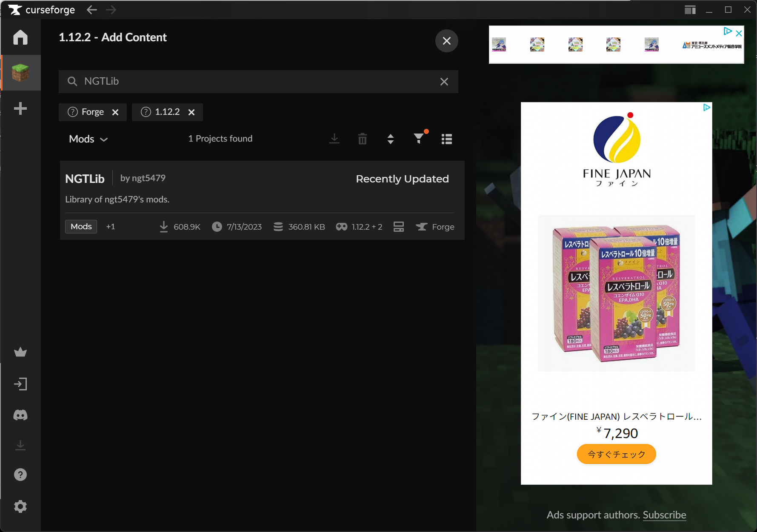Open the settings gear icon

tap(20, 506)
